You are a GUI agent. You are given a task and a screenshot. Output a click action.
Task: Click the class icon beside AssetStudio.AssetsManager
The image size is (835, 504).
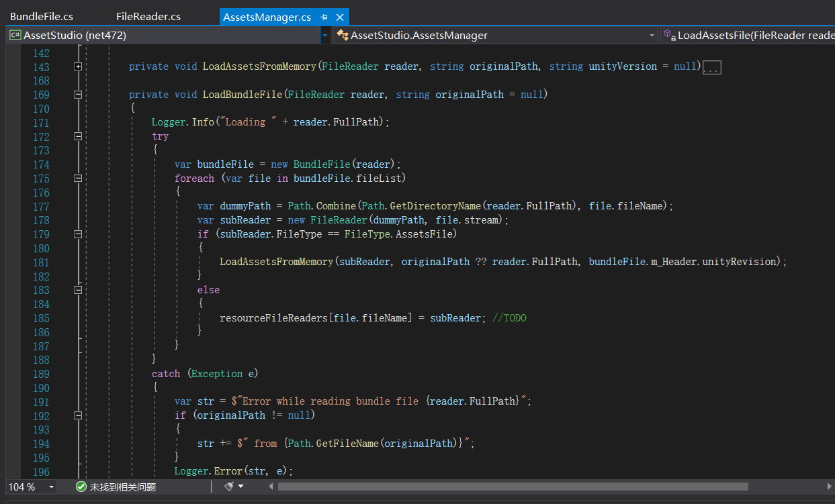tap(342, 35)
